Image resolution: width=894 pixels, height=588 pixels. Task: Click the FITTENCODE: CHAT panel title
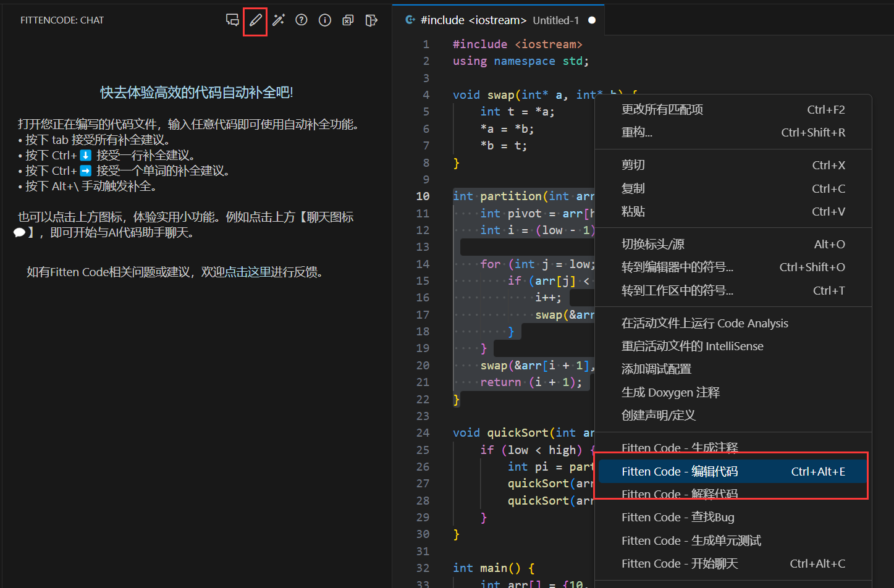(x=62, y=20)
